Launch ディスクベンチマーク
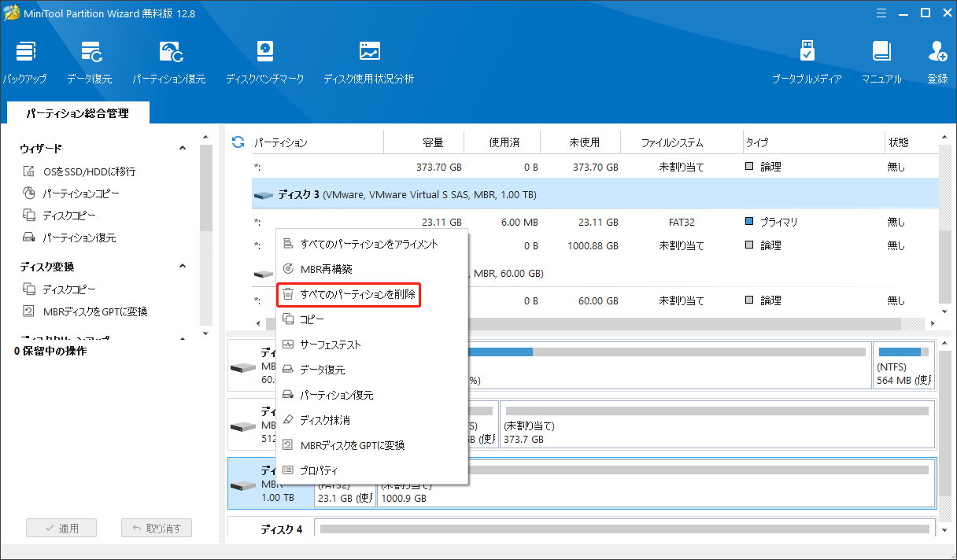This screenshot has width=957, height=560. click(264, 60)
